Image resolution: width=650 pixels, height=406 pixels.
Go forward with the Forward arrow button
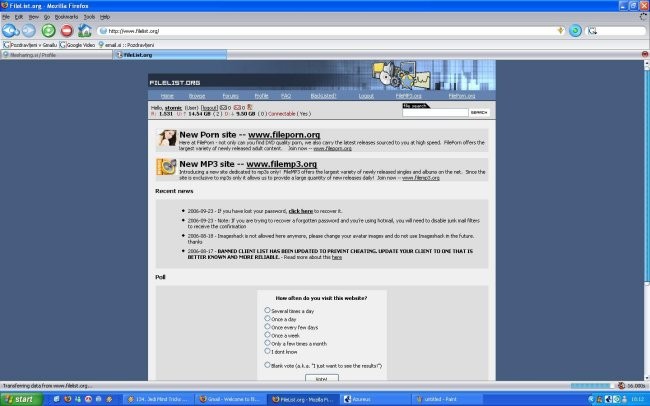29,31
